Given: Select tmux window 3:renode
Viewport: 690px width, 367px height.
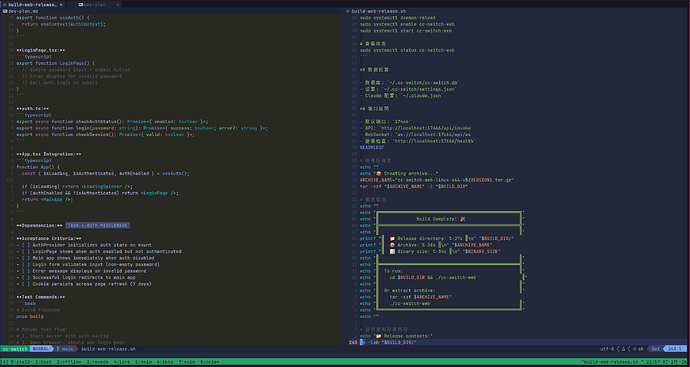Looking at the screenshot, I should coord(97,362).
